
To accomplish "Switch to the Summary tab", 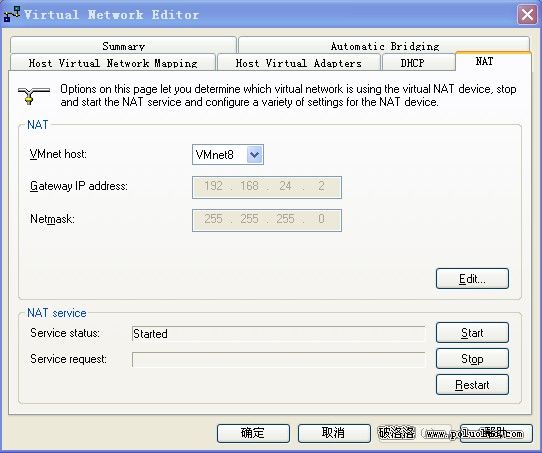I will click(x=123, y=45).
